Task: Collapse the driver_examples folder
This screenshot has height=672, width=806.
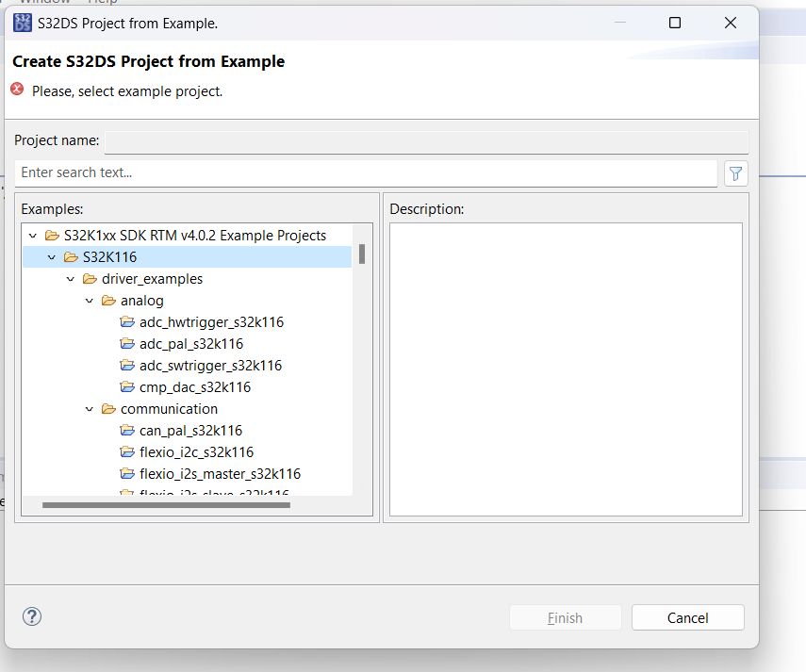Action: click(71, 279)
